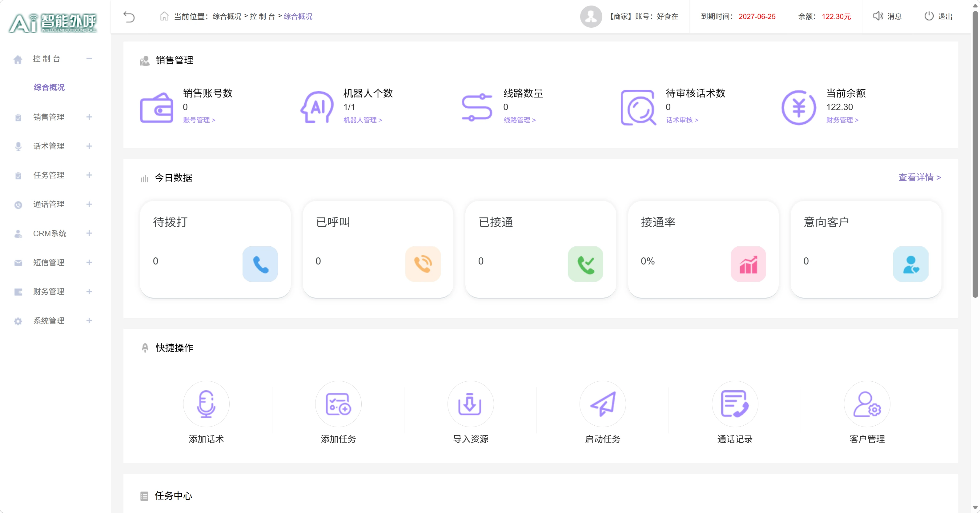Click the home icon in breadcrumb

164,16
